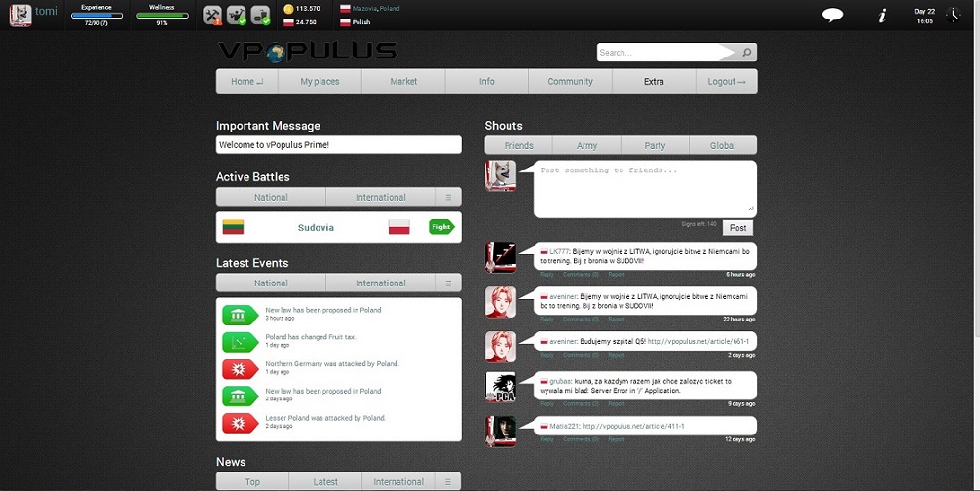Open the Market menu
This screenshot has width=980, height=491.
403,81
